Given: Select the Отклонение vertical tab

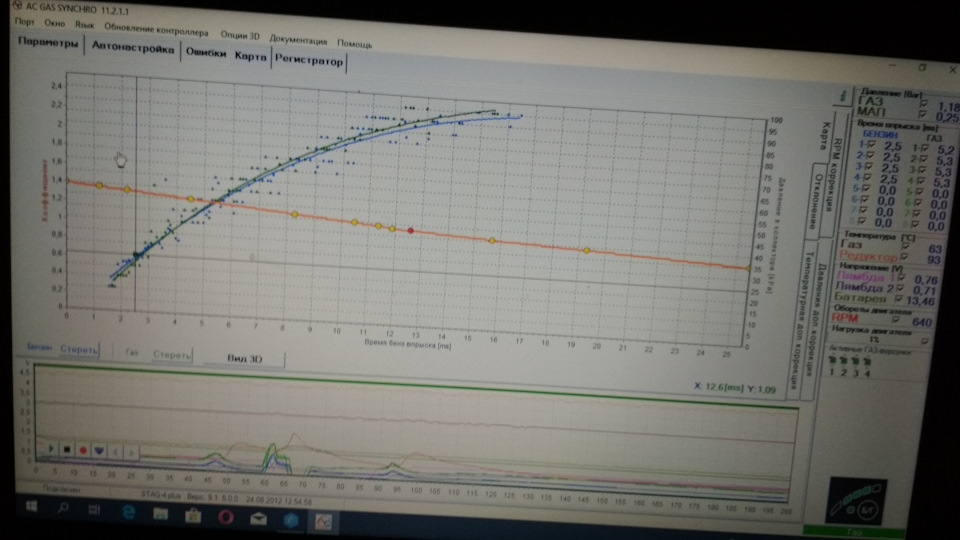Looking at the screenshot, I should (816, 202).
